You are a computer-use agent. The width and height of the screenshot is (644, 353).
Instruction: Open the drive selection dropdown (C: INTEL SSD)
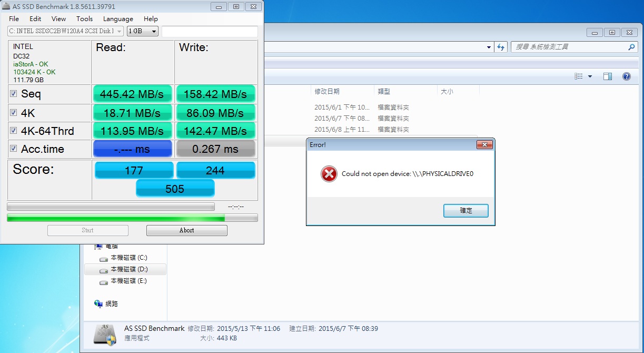[x=66, y=31]
